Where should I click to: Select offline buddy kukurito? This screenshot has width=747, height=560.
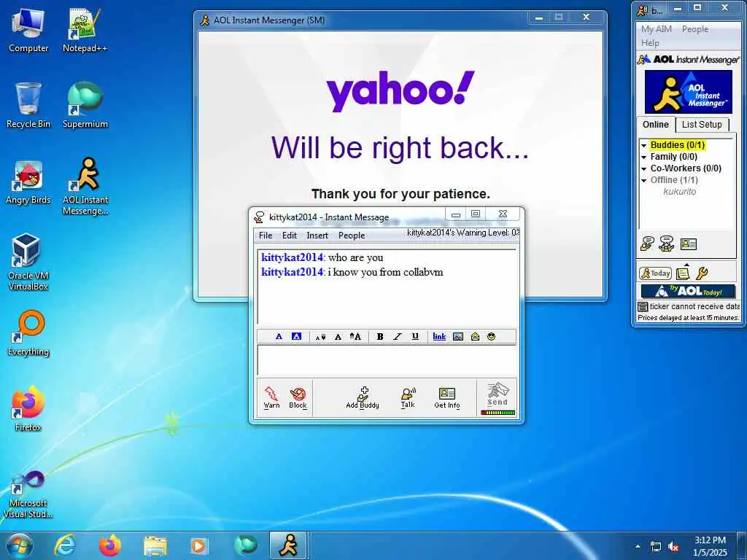pos(679,192)
